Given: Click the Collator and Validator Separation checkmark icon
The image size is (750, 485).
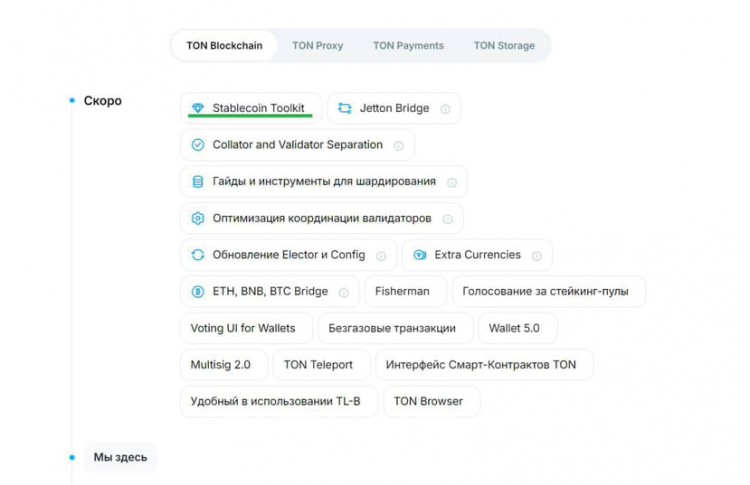Looking at the screenshot, I should 198,144.
